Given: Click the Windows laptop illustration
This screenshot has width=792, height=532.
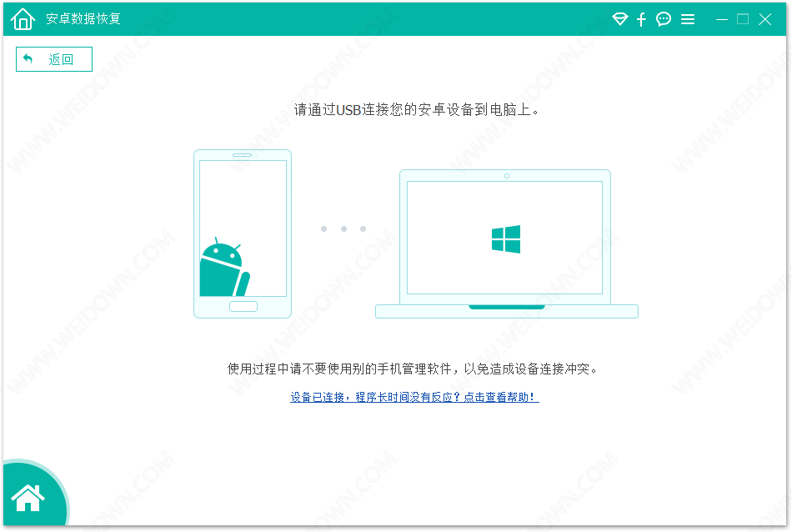Looking at the screenshot, I should click(x=507, y=243).
